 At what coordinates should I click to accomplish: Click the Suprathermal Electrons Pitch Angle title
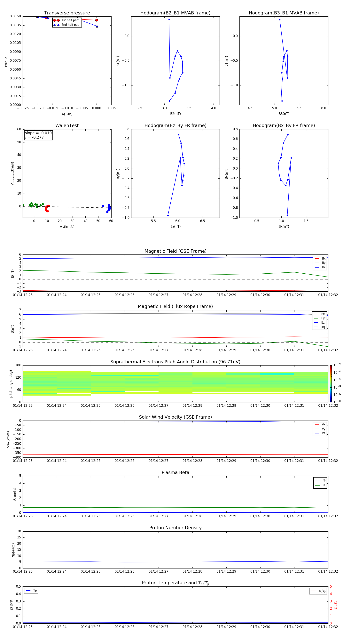pyautogui.click(x=175, y=362)
